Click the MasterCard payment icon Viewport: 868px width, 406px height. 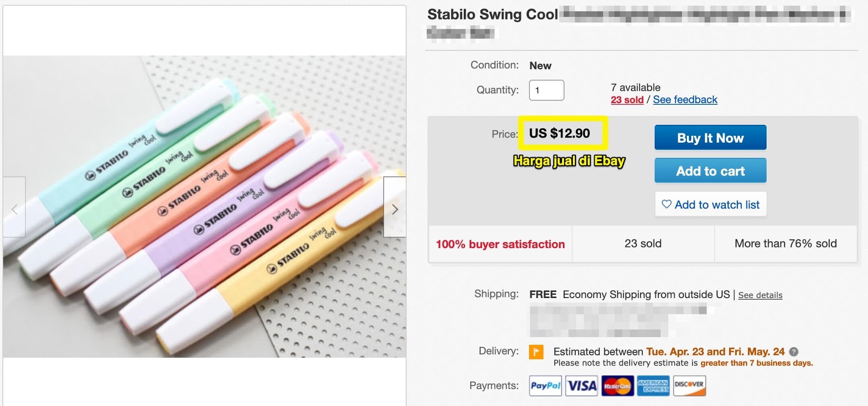(617, 386)
